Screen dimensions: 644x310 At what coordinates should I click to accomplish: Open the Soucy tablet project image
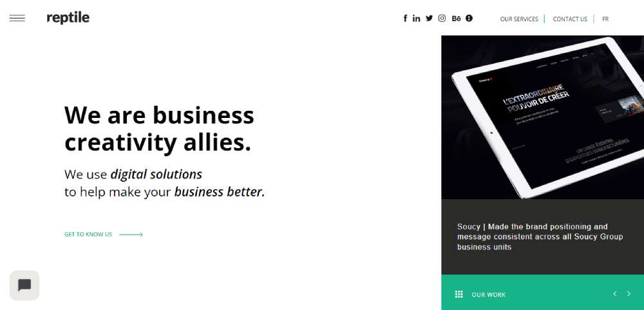[x=542, y=117]
